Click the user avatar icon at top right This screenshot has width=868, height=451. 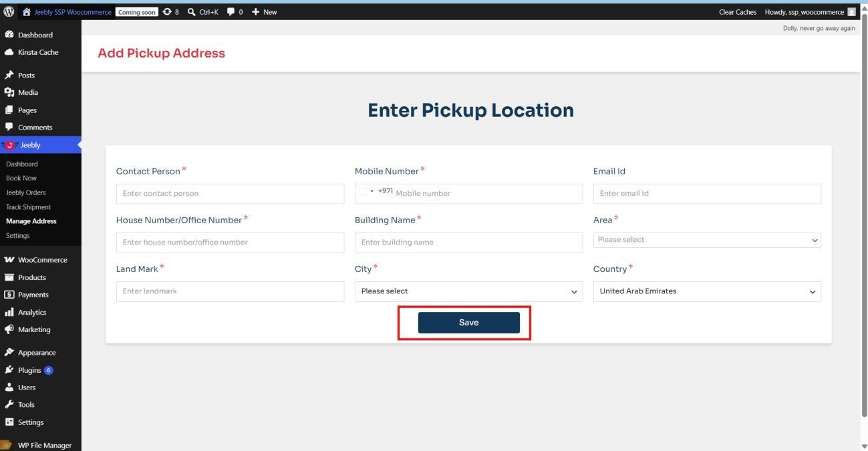(x=851, y=12)
